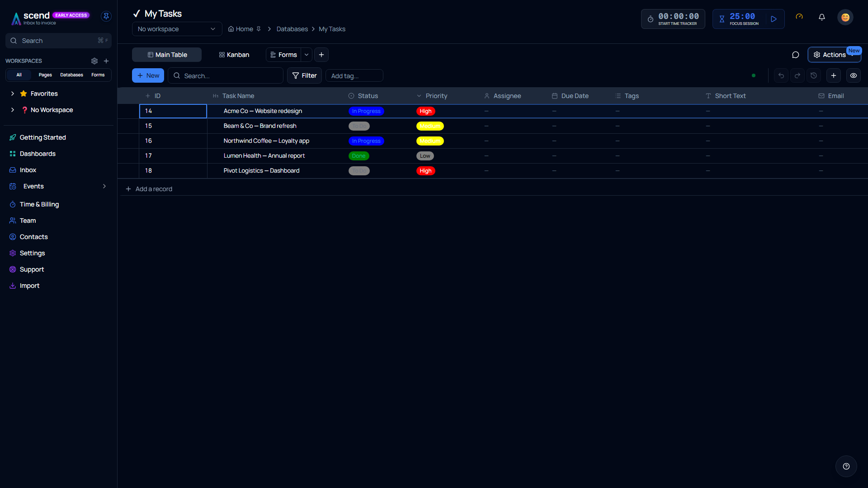This screenshot has width=868, height=488.
Task: Switch to Forms view tab
Action: pos(283,55)
